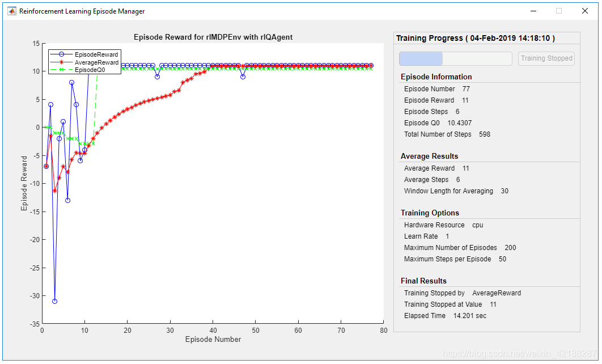Click the blue dip marker at episode 47
The image size is (602, 364).
243,77
